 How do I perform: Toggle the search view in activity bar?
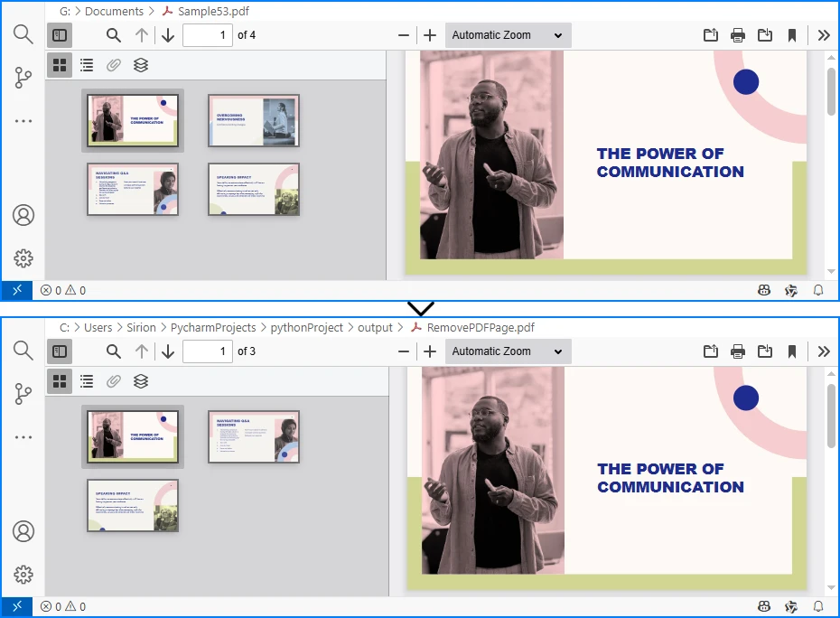[x=23, y=34]
